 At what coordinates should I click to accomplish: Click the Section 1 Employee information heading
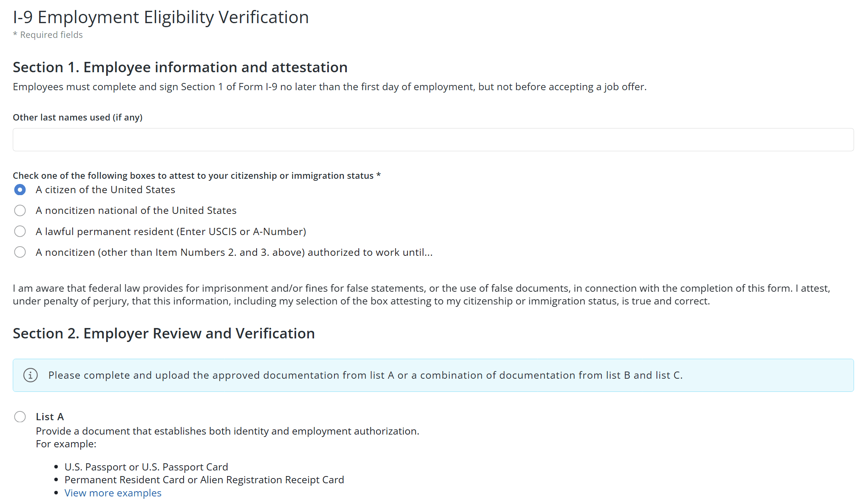180,67
